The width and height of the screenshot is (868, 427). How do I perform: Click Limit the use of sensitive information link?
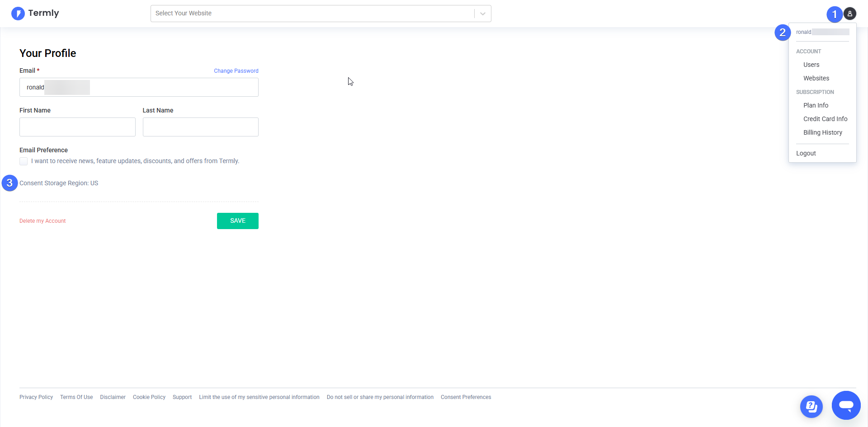coord(259,397)
